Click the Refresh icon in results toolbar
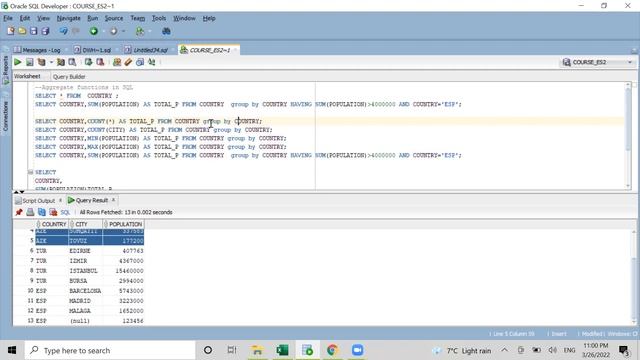The image size is (640, 360). click(x=42, y=212)
